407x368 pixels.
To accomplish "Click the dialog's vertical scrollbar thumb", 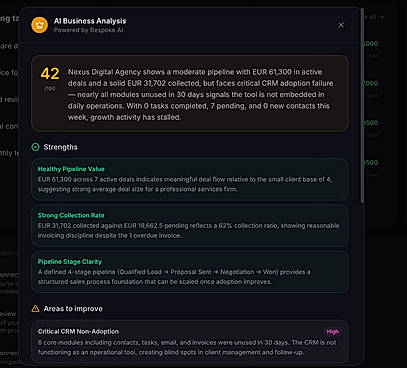I will pos(362,105).
